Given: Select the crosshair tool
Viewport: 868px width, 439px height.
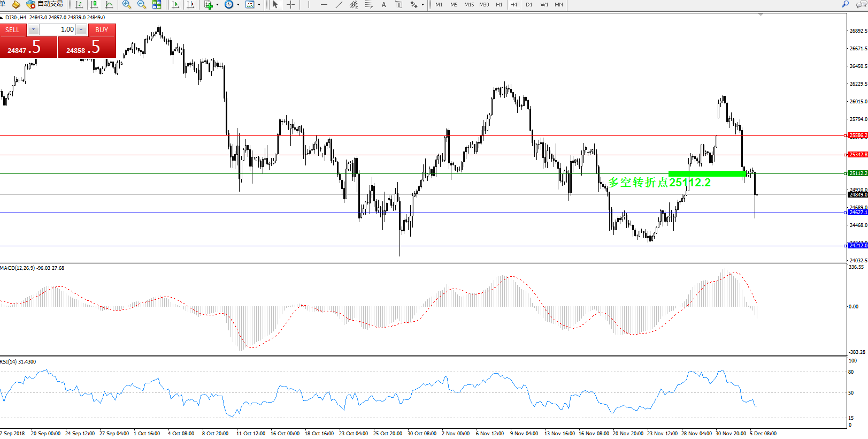Looking at the screenshot, I should [x=290, y=4].
